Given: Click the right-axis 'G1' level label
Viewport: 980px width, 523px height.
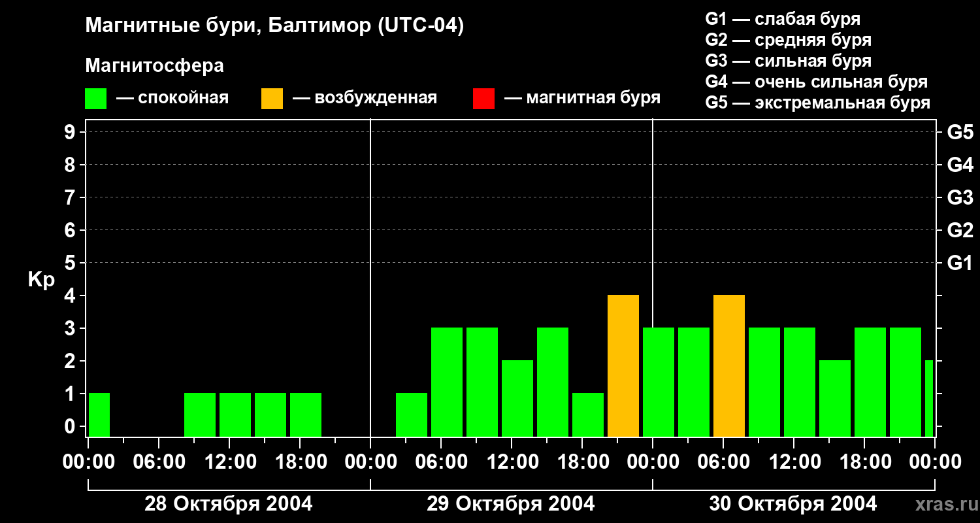Looking at the screenshot, I should pos(960,263).
